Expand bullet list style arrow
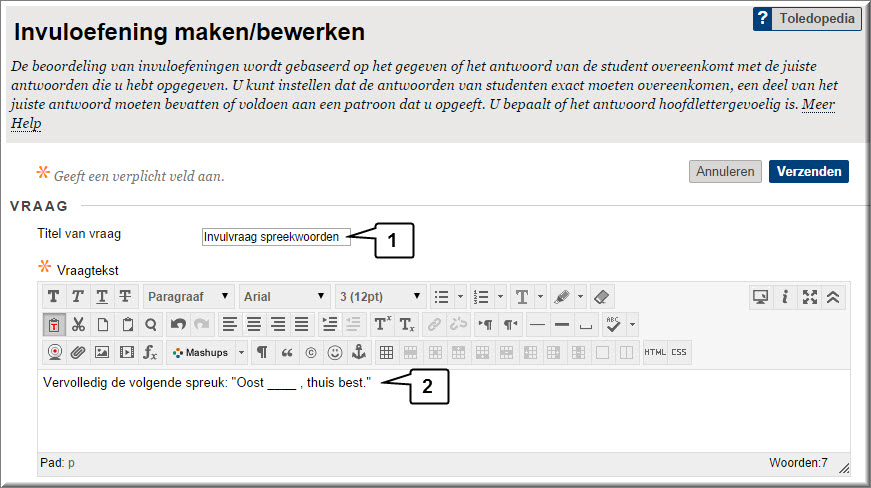Screen dimensions: 871x488 coord(460,297)
